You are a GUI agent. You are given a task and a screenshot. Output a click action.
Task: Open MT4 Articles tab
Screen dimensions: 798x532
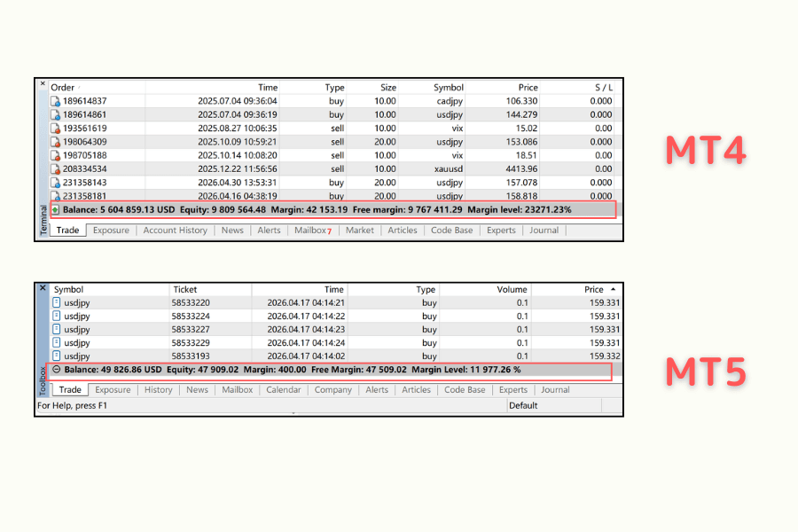click(x=402, y=231)
